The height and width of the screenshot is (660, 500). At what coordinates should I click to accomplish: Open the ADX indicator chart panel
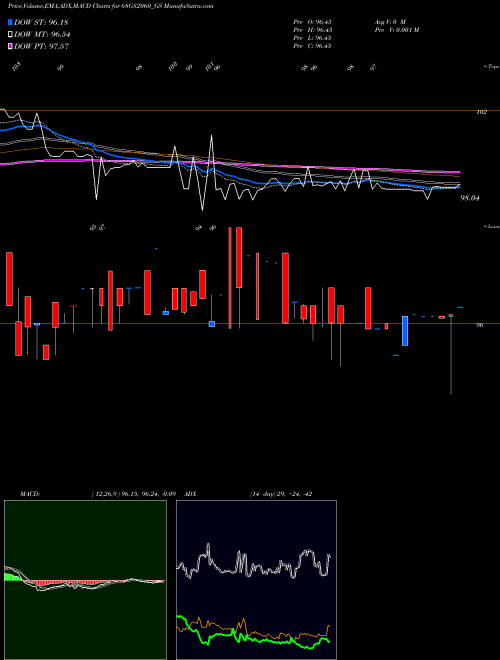click(256, 580)
